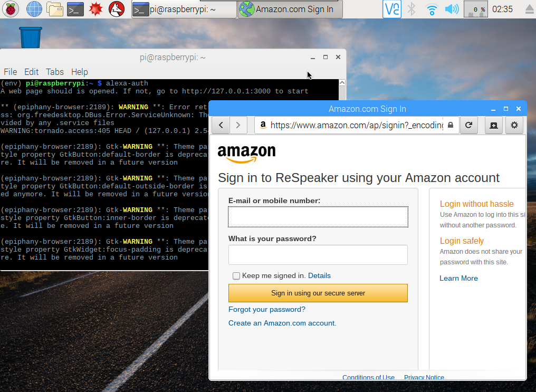Open the file manager folder icon
The width and height of the screenshot is (536, 392).
pyautogui.click(x=55, y=9)
